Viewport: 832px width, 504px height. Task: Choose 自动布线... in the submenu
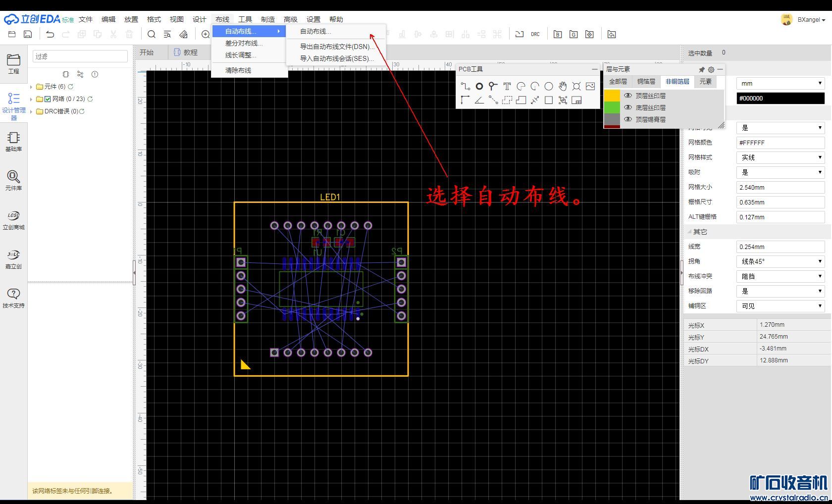(315, 31)
